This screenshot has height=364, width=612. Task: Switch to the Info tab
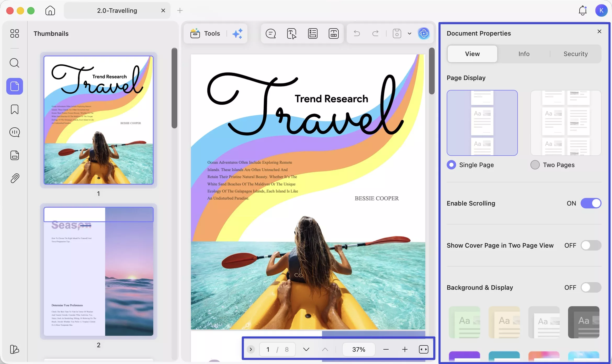tap(524, 54)
